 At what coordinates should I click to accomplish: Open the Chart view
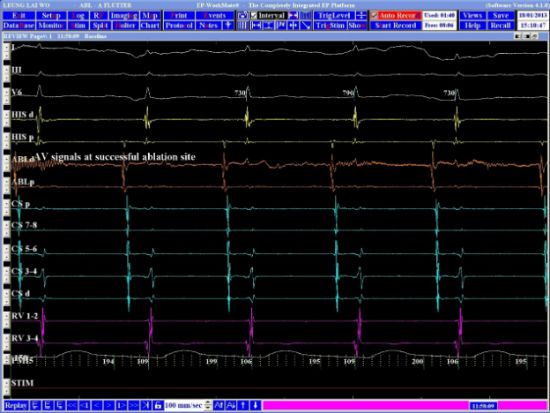pos(150,26)
